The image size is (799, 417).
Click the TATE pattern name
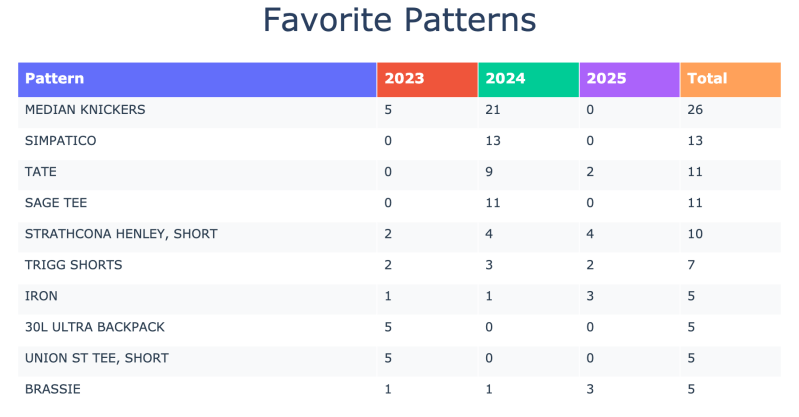pyautogui.click(x=41, y=172)
